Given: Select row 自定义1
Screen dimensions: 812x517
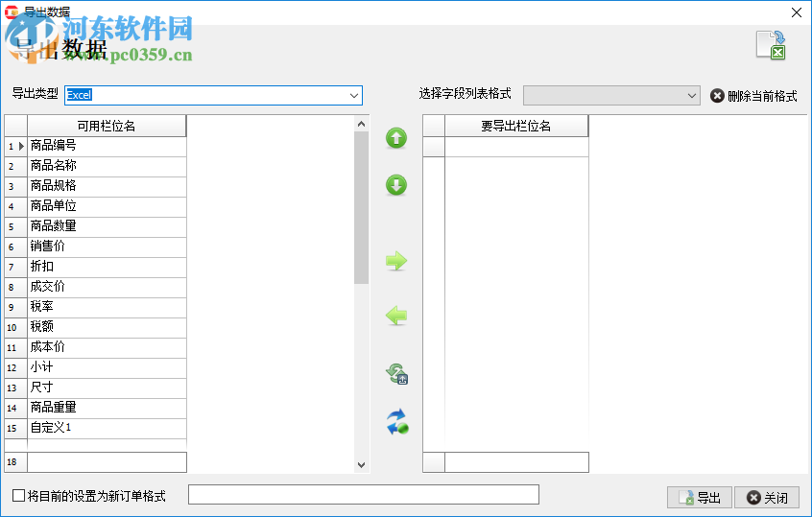Looking at the screenshot, I should (x=107, y=429).
